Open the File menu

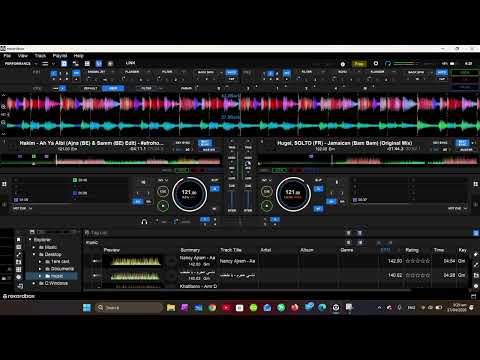[7, 56]
